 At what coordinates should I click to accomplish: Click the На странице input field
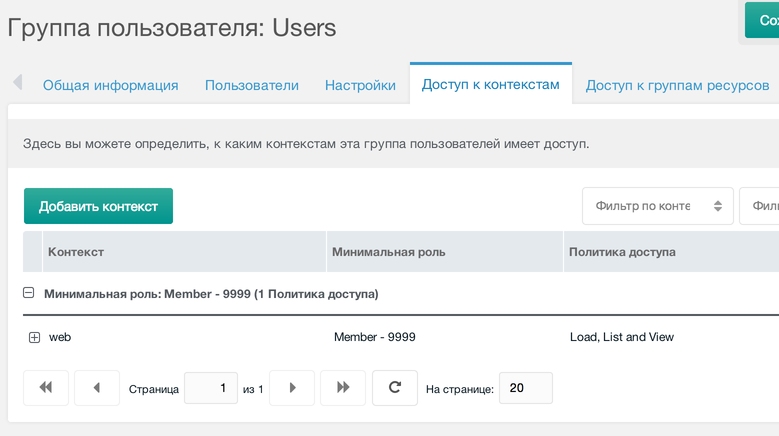(x=525, y=388)
